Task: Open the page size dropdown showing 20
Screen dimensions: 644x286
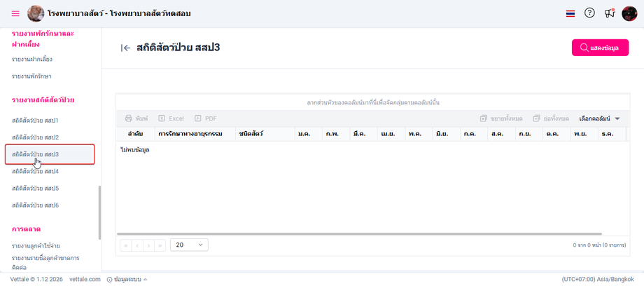Action: tap(189, 245)
